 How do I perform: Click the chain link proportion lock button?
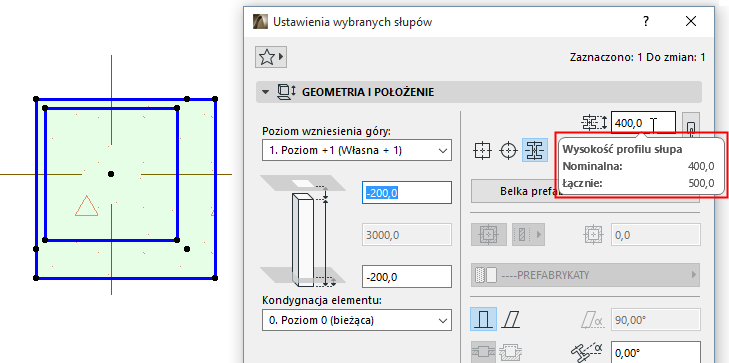click(691, 125)
